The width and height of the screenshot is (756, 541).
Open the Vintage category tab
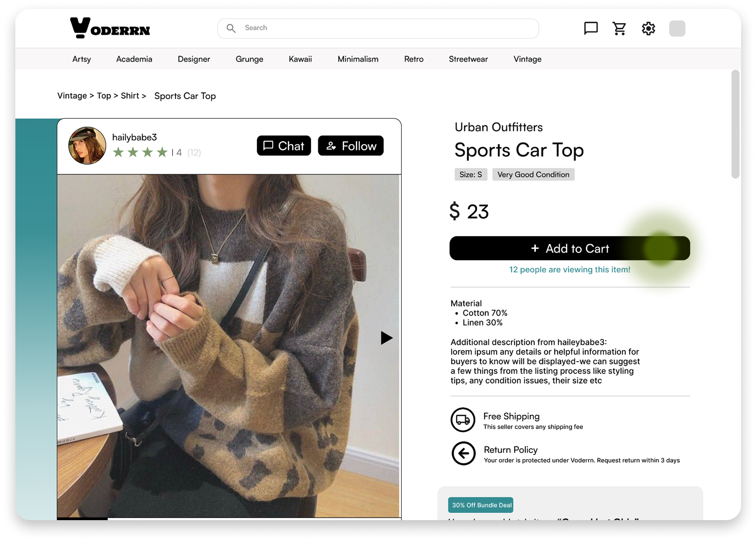(527, 59)
